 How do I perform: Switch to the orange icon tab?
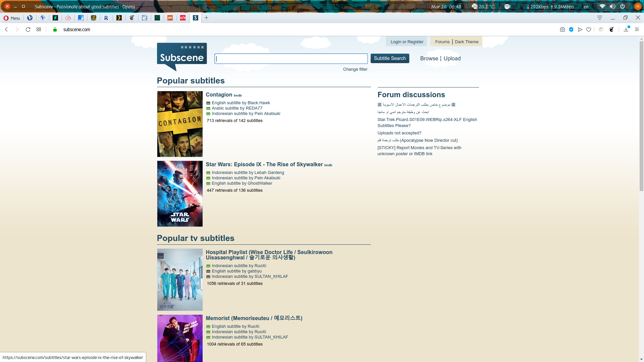170,18
